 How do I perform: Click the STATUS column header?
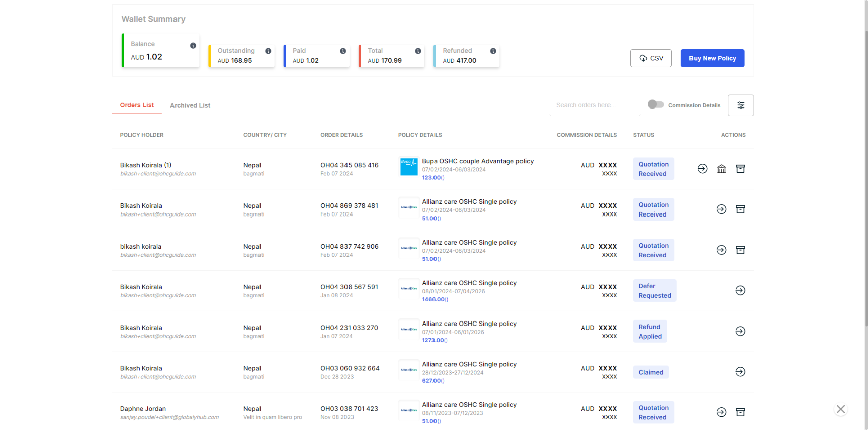[644, 135]
